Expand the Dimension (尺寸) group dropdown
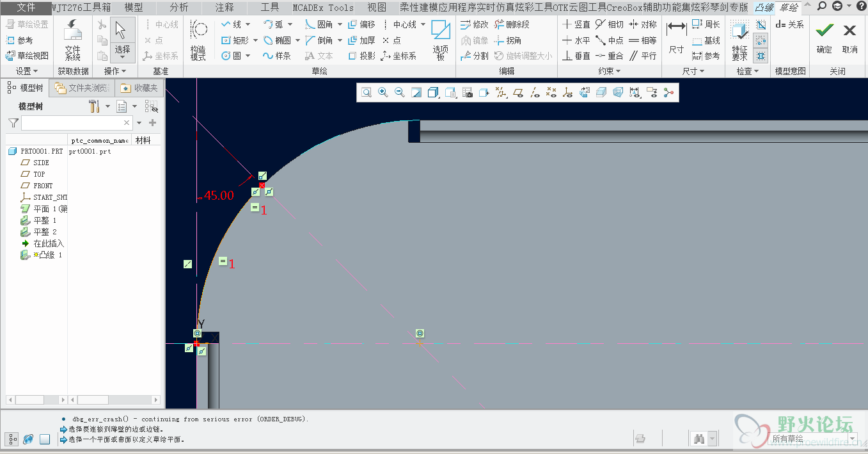 (693, 71)
